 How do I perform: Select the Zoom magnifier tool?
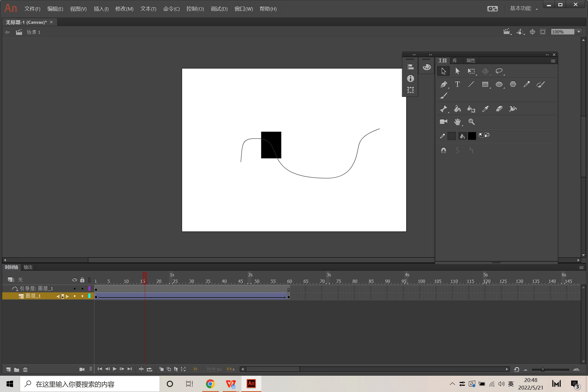point(471,122)
